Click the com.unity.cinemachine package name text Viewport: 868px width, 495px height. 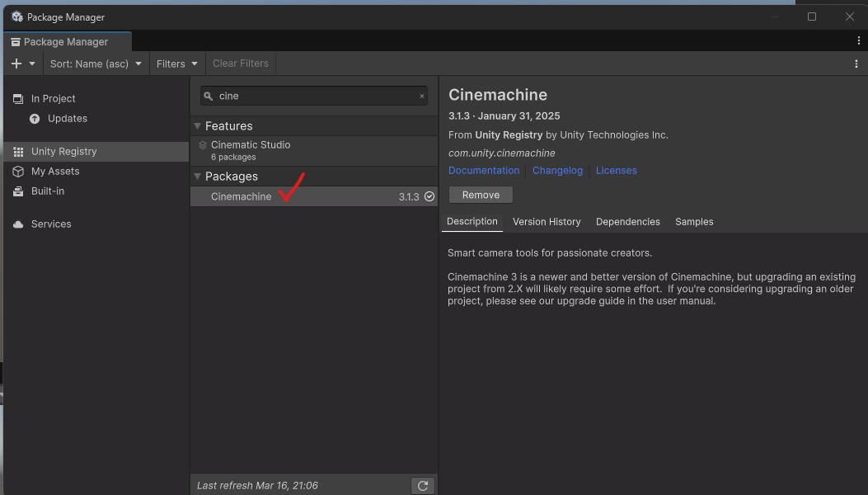pyautogui.click(x=501, y=153)
